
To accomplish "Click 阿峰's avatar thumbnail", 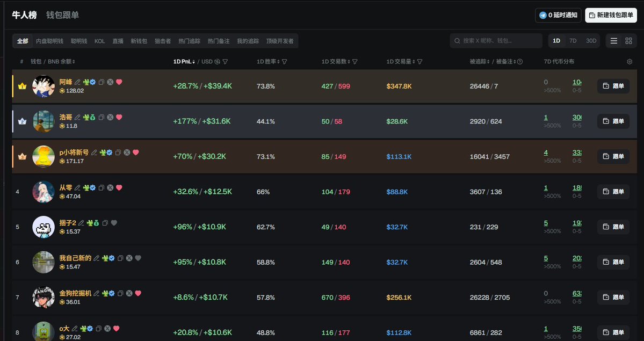I will pyautogui.click(x=43, y=86).
